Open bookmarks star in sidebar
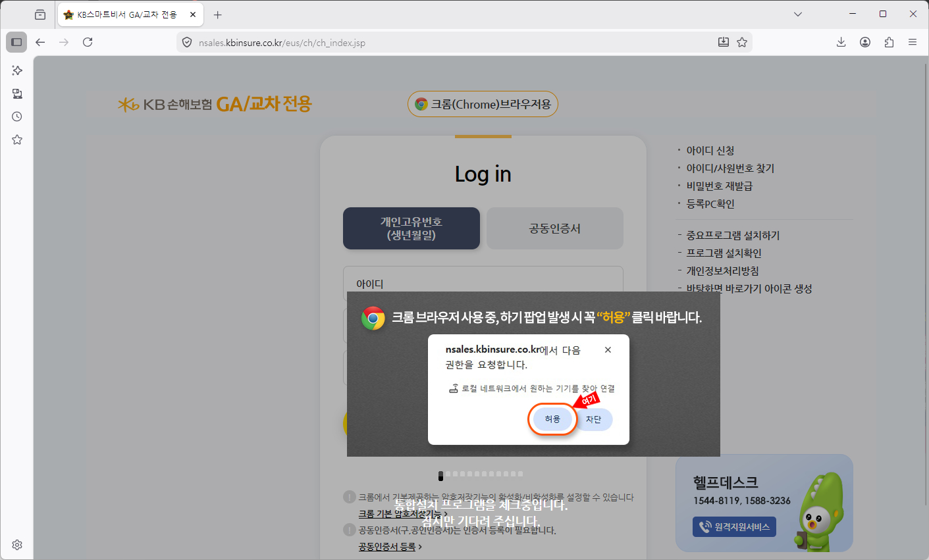 [17, 140]
